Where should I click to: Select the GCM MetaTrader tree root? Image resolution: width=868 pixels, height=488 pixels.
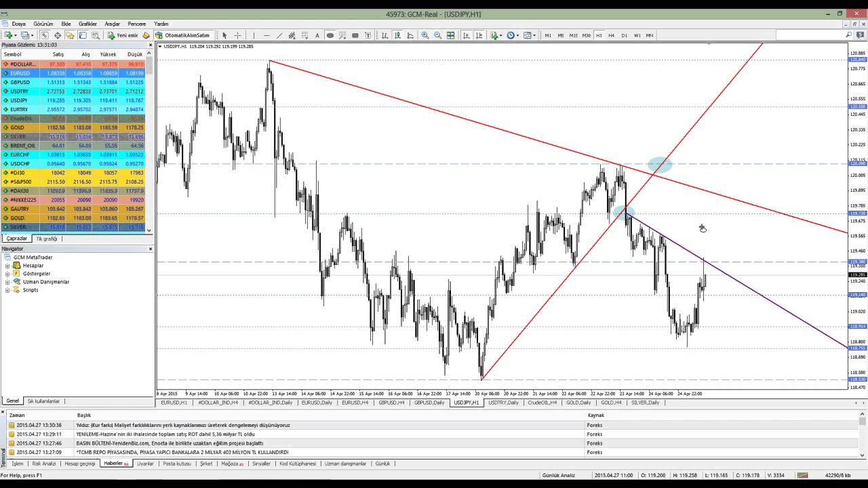[33, 258]
